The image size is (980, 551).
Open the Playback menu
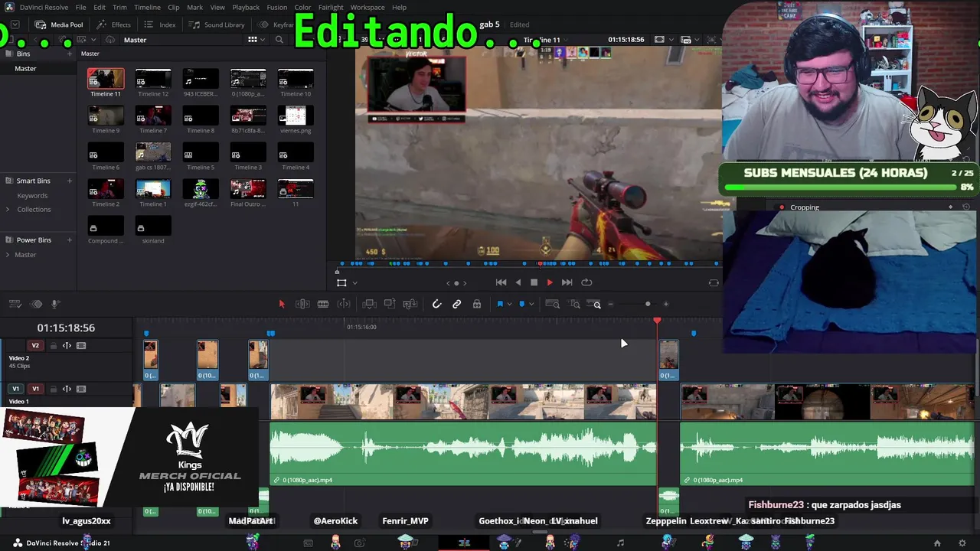pos(246,8)
